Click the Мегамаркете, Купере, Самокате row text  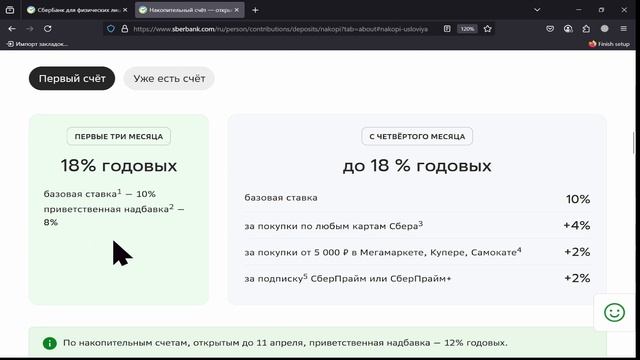[383, 252]
